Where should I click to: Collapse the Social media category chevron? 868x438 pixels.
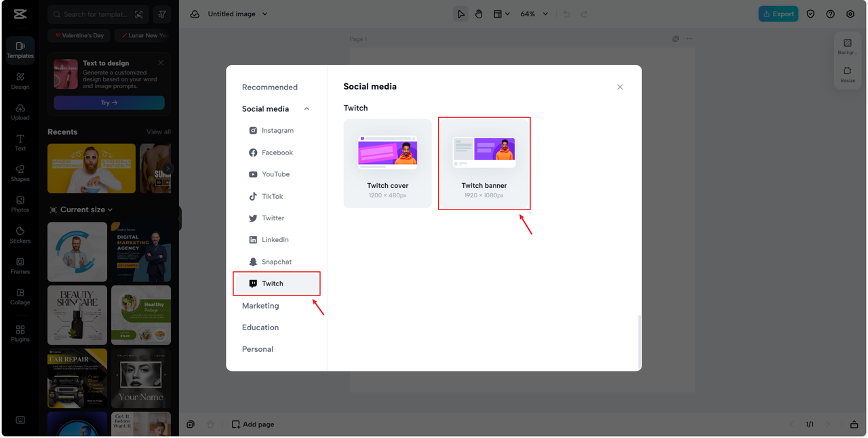click(x=307, y=109)
